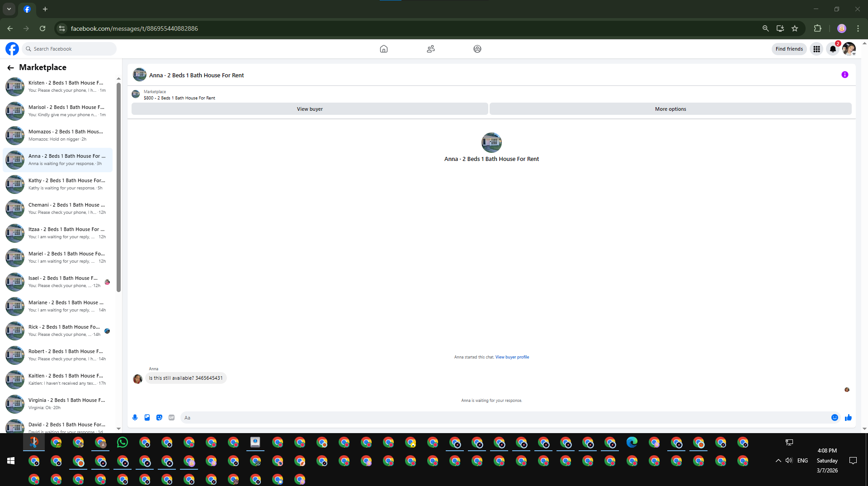Show hidden system tray icons
Image resolution: width=868 pixels, height=486 pixels.
click(778, 461)
